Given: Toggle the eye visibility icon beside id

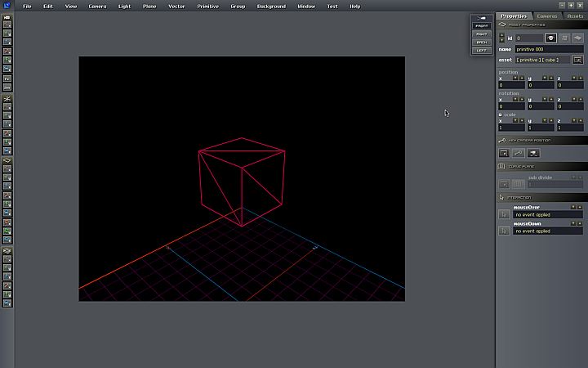Looking at the screenshot, I should (x=550, y=38).
